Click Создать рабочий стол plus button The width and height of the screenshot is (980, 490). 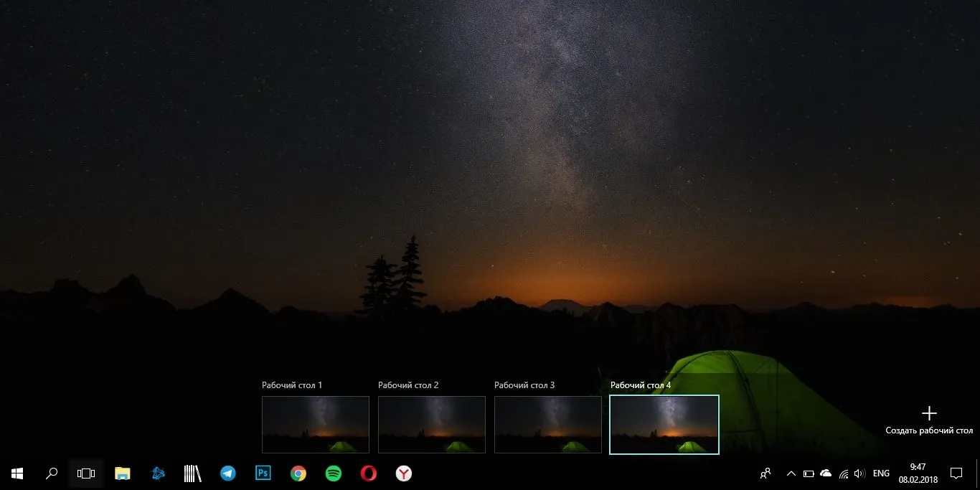pos(929,413)
